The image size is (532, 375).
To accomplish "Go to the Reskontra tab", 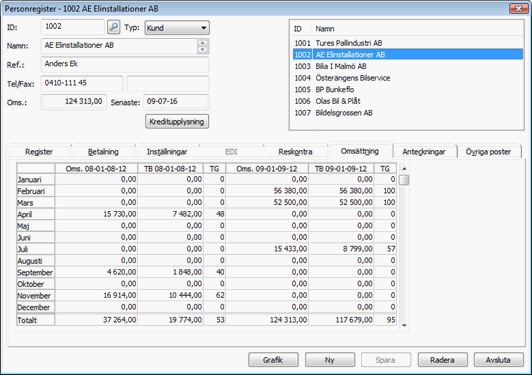I will tap(295, 152).
